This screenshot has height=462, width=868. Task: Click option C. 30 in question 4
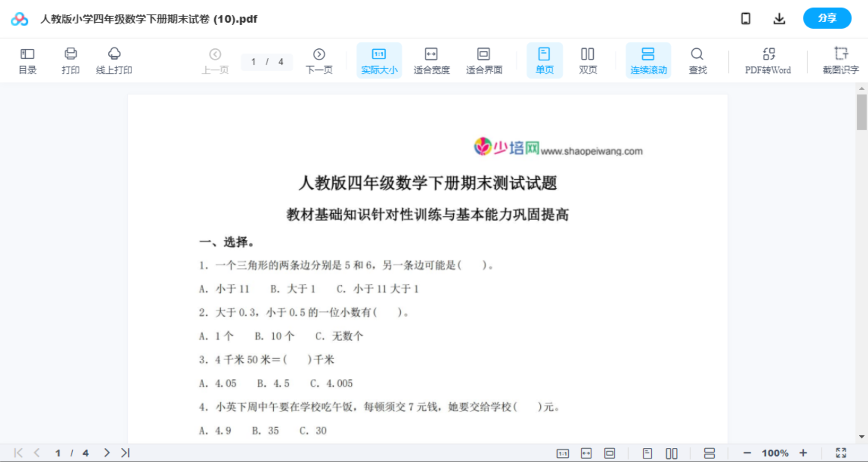point(313,431)
